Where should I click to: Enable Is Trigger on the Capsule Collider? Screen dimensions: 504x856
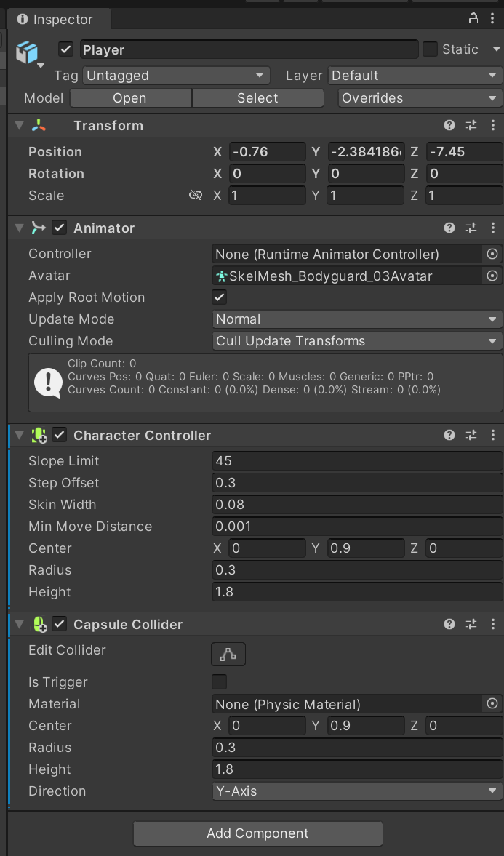(x=219, y=681)
